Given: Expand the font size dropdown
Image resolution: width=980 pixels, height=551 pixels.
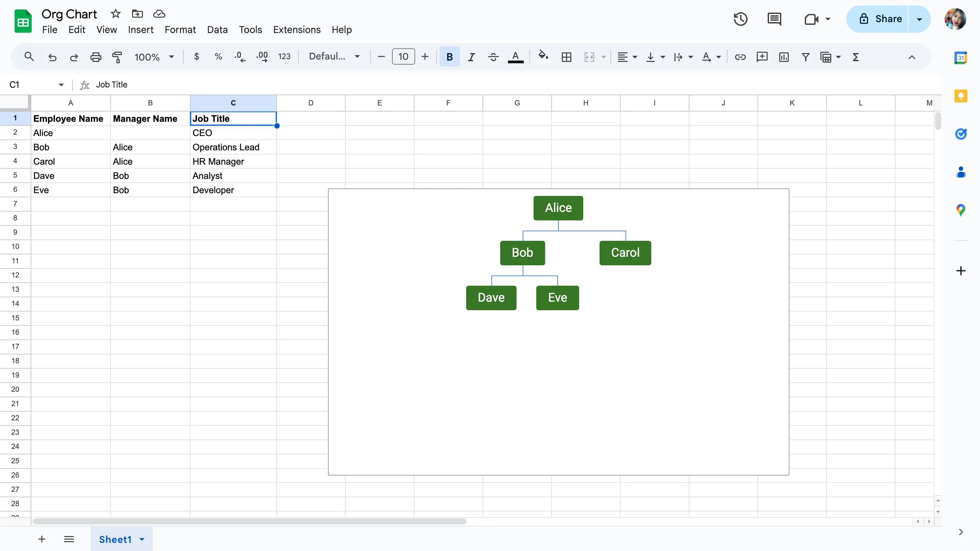Looking at the screenshot, I should pos(403,56).
